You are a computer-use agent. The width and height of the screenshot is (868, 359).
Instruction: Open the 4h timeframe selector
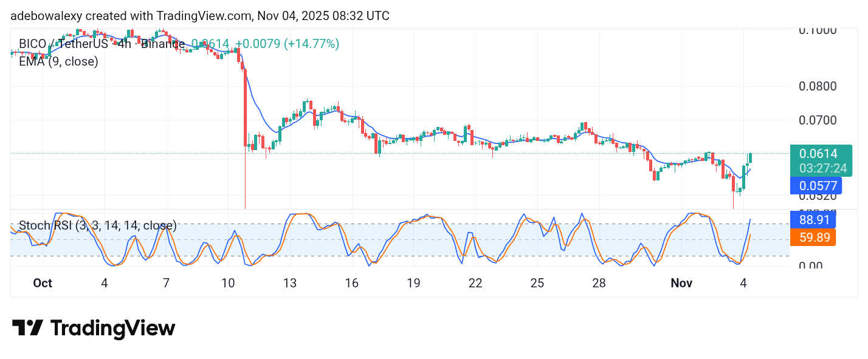(x=124, y=44)
